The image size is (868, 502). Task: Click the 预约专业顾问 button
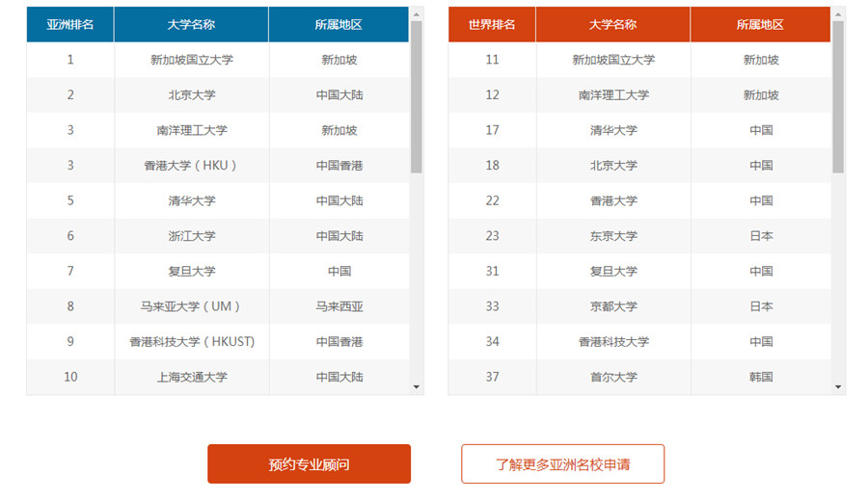point(309,463)
